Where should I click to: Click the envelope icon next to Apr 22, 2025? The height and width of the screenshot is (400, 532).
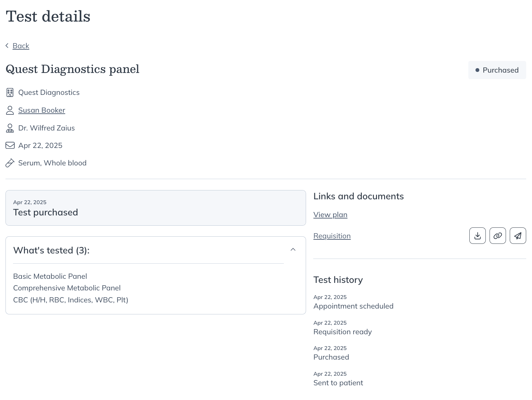[x=10, y=145]
